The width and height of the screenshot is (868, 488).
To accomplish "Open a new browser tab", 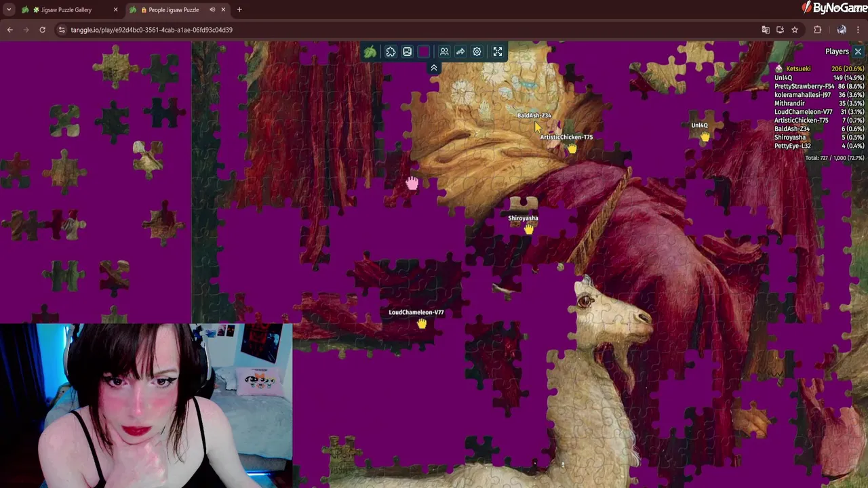I will [x=239, y=9].
